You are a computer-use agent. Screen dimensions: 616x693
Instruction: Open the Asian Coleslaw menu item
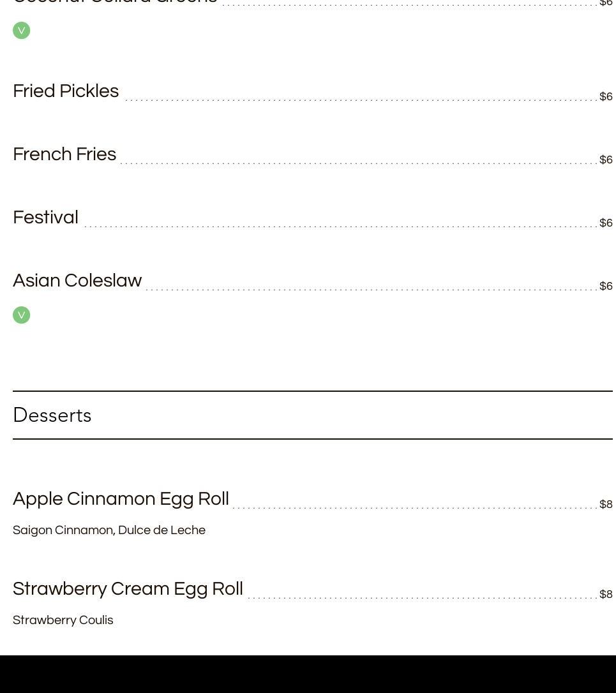77,281
